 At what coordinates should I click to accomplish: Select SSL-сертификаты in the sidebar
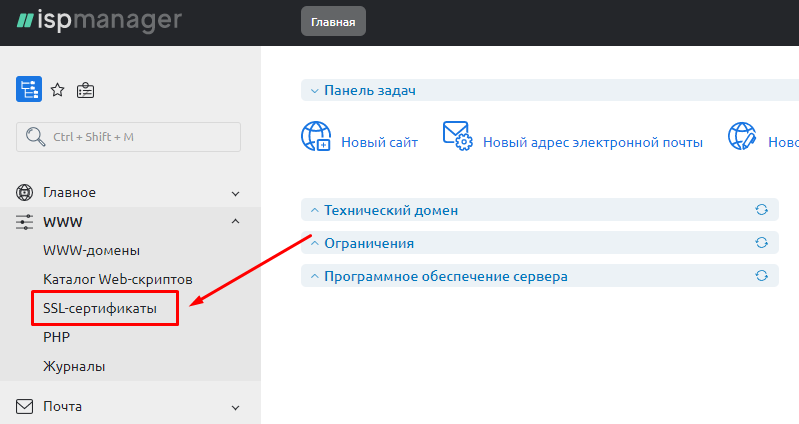tap(100, 309)
